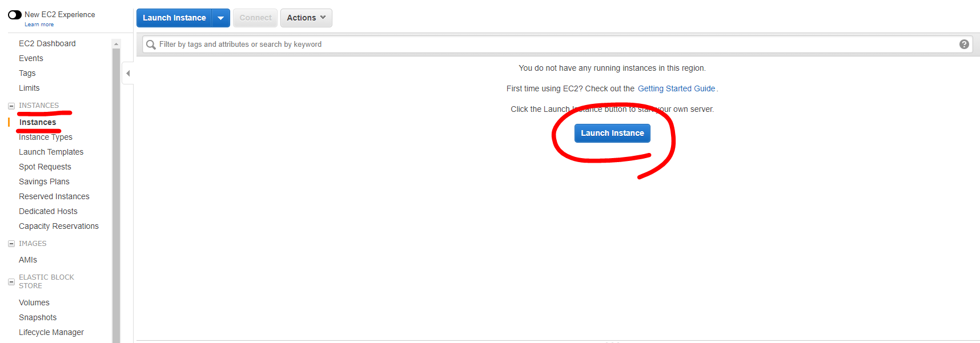
Task: Toggle the New EC2 Experience switch
Action: click(x=15, y=15)
